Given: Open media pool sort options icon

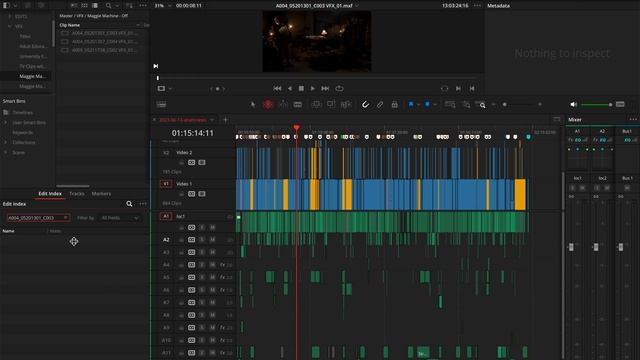Looking at the screenshot, I should (x=129, y=6).
